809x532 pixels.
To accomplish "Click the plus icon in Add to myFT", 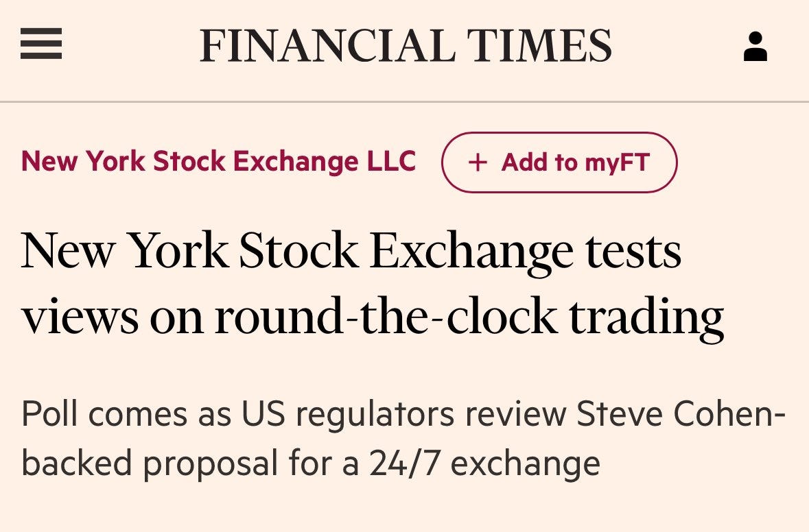I will [478, 162].
